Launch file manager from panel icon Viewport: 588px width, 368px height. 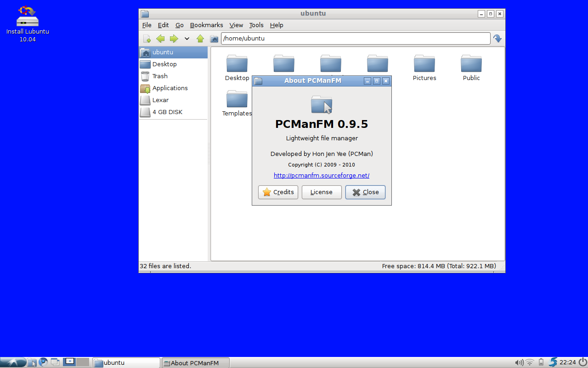click(x=32, y=362)
